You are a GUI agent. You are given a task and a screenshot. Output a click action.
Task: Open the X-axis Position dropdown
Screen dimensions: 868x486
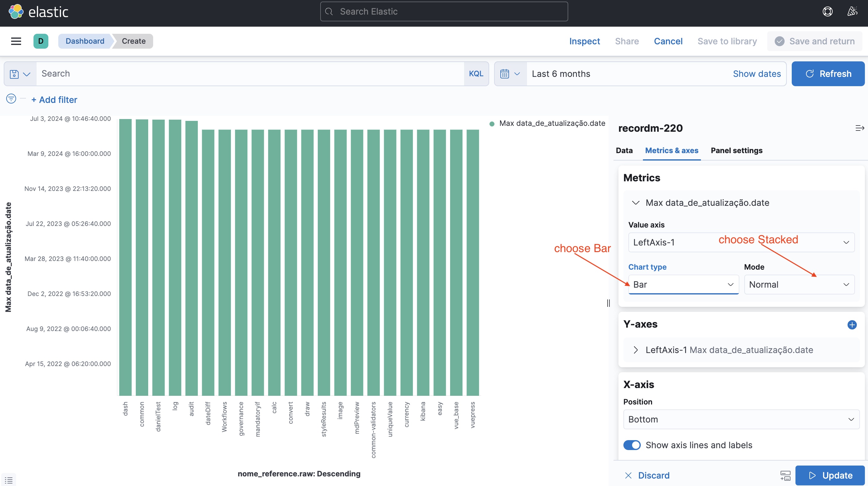741,419
